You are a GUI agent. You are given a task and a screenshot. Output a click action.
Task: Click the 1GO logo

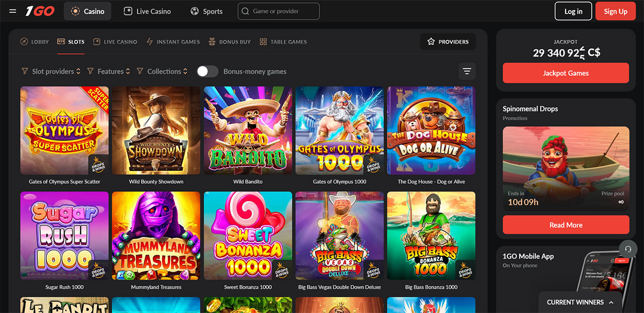pos(40,11)
